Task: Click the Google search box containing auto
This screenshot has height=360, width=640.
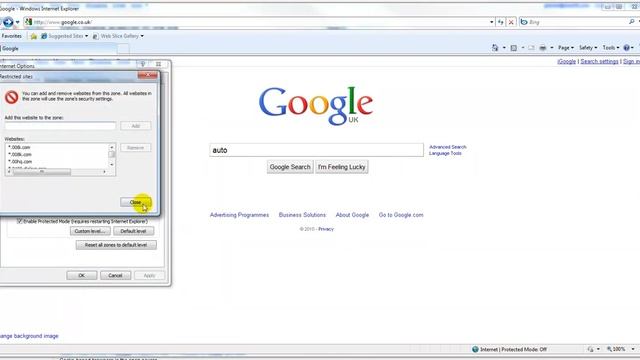Action: [x=316, y=150]
